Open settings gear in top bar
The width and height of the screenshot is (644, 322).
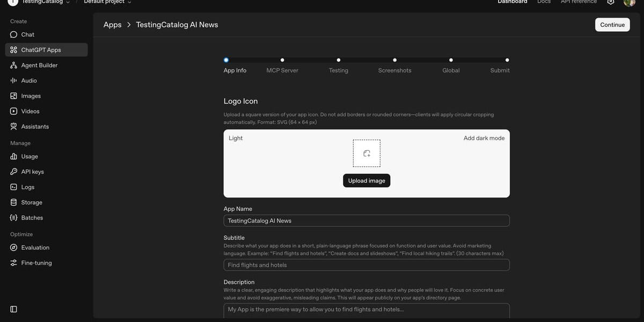pyautogui.click(x=611, y=2)
